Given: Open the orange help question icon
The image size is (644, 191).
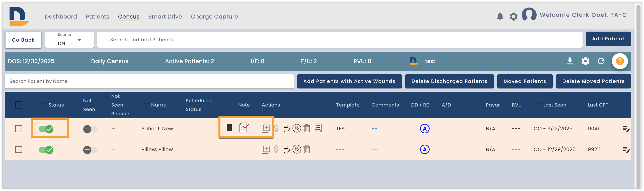Looking at the screenshot, I should click(620, 61).
